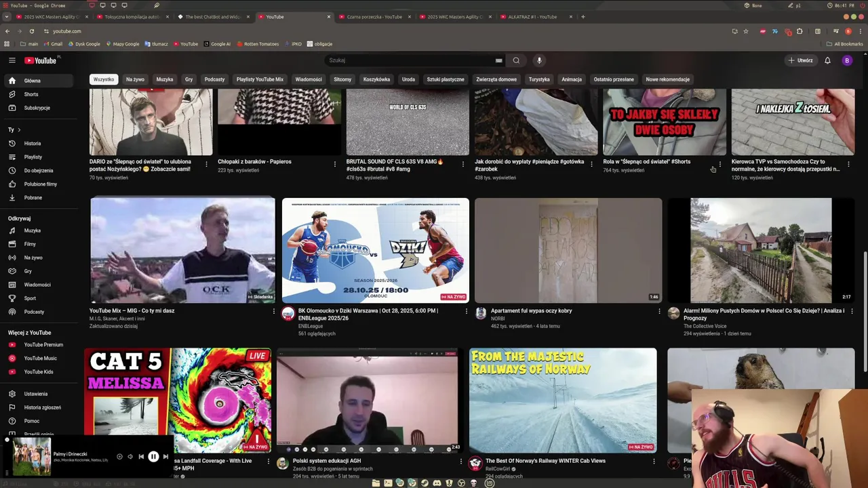Open options menu for Polski system edukacji AGH
The image size is (868, 488).
pyautogui.click(x=461, y=462)
